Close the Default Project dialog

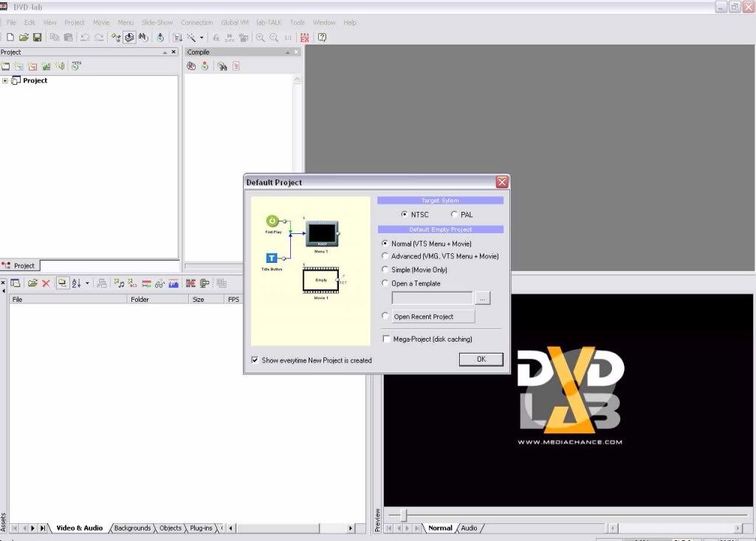tap(502, 182)
